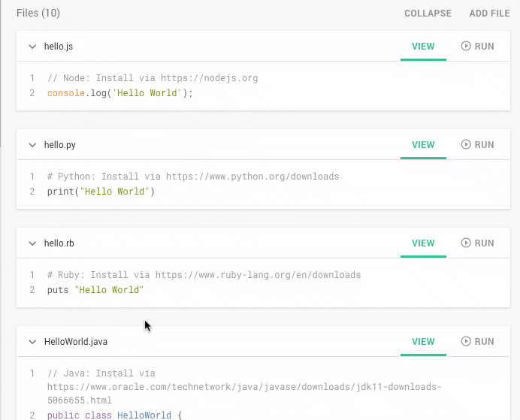Click the '# Ruby: Install via' comment line
The height and width of the screenshot is (420, 520).
204,275
